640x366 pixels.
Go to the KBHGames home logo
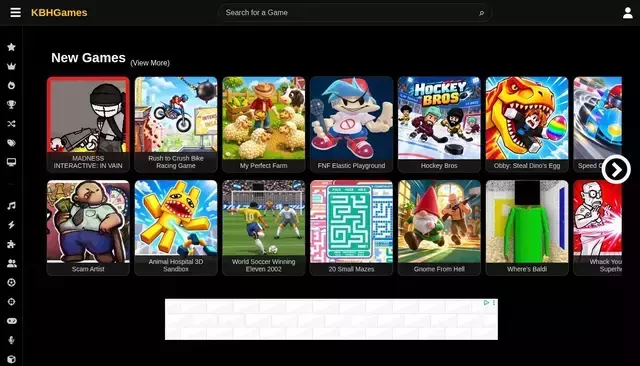coord(59,13)
